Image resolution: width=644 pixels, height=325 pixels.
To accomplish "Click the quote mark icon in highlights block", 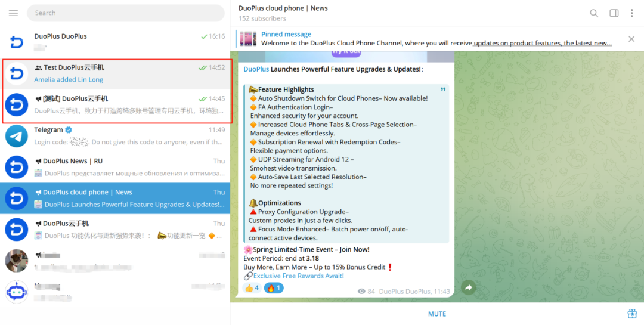I will (x=442, y=89).
